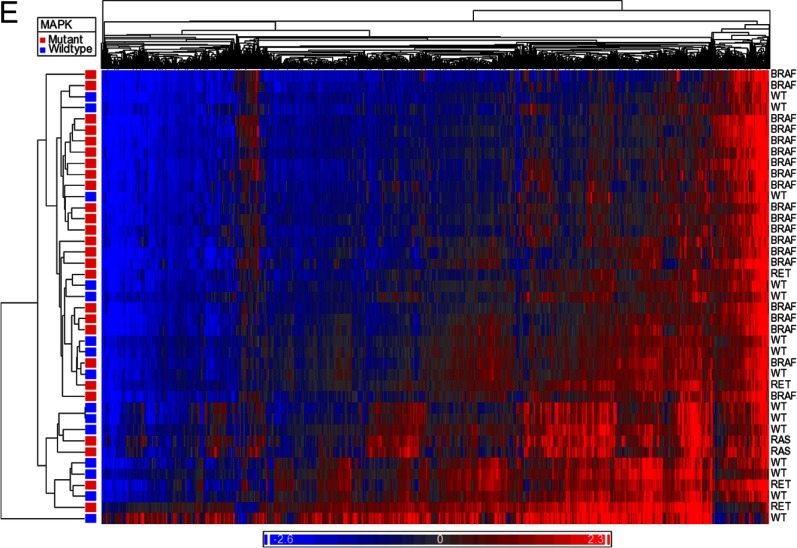Image resolution: width=797 pixels, height=548 pixels.
Task: Select the bottommost WT row label
Action: tap(779, 517)
